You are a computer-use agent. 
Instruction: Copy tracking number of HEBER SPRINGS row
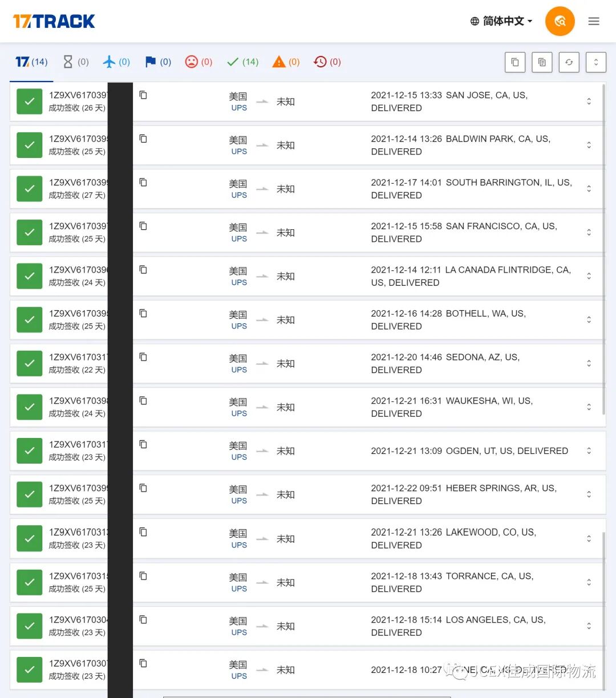(x=143, y=488)
